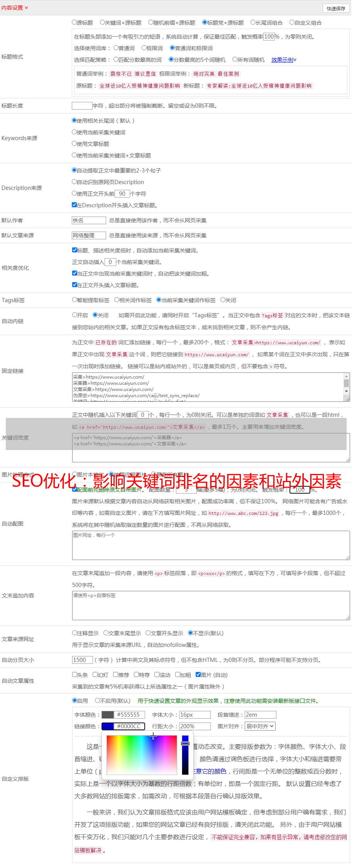Select 使用正文开头前 characters radio
This screenshot has width=352, height=868.
[74, 193]
